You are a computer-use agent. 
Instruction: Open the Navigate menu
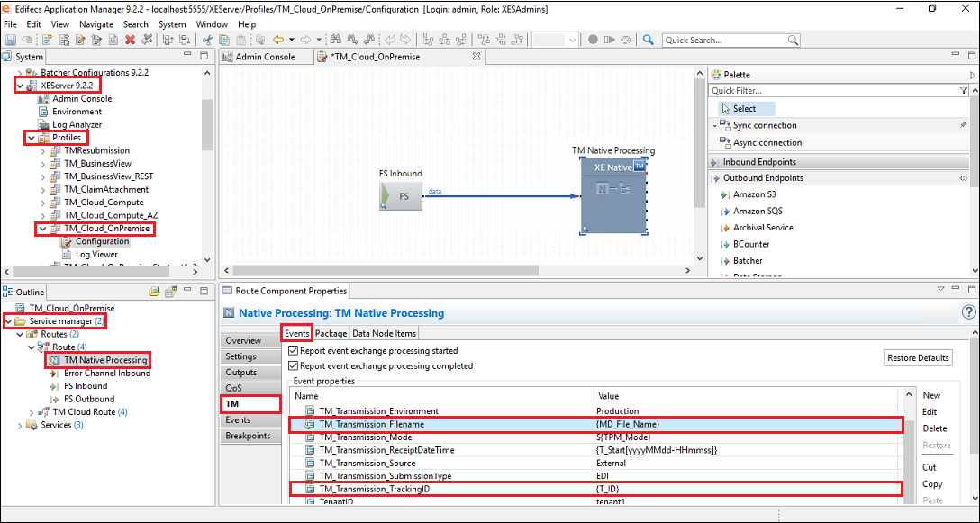coord(96,24)
